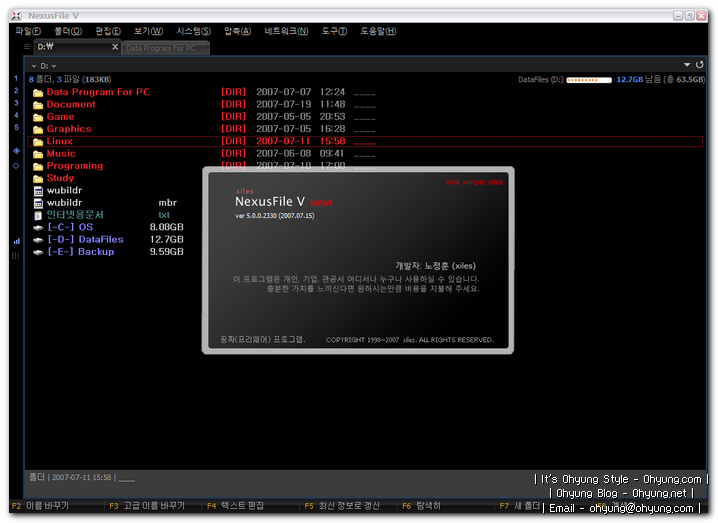Viewport: 718px width, 523px height.
Task: Click the 인터넷용문서 text file icon
Action: pyautogui.click(x=38, y=215)
